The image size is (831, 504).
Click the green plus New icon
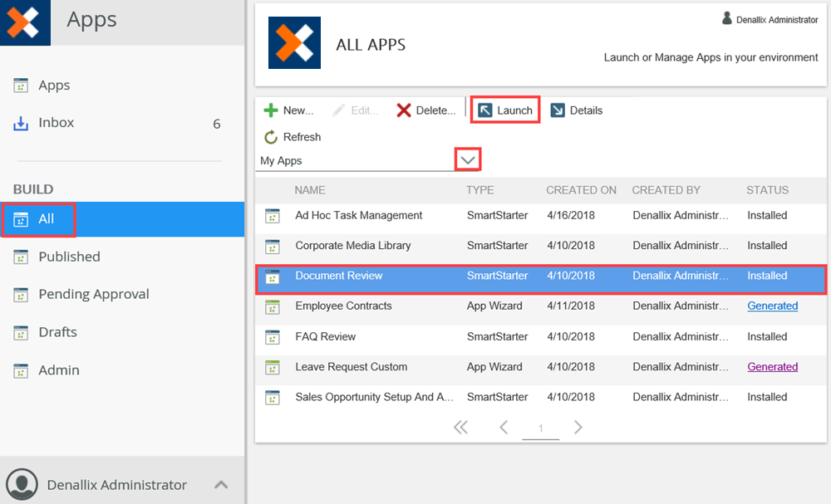tap(271, 110)
